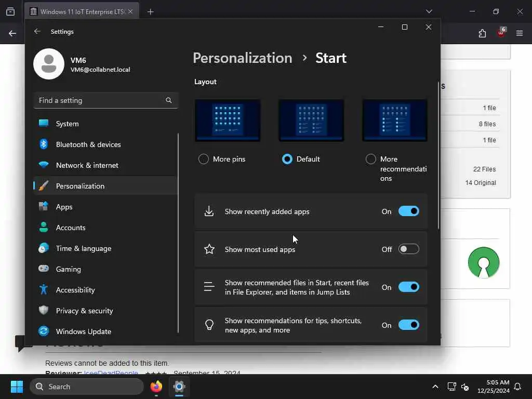
Task: Click '14 Original' in the browser page
Action: (481, 182)
